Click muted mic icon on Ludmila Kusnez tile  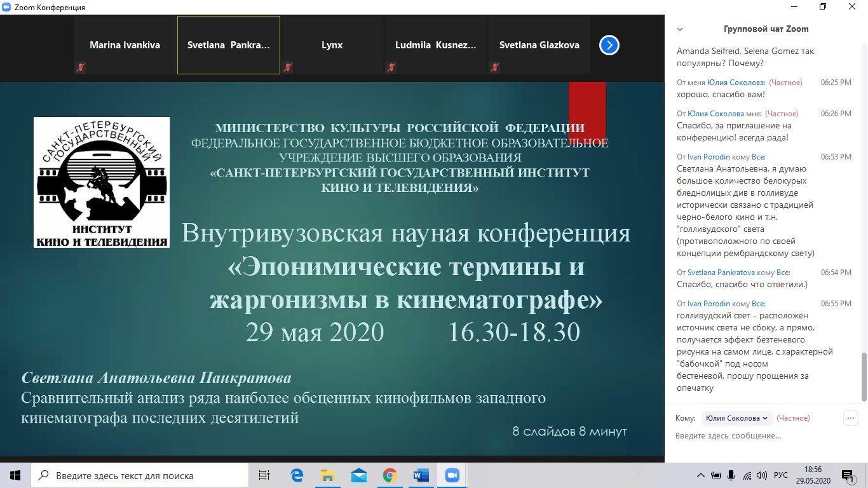391,67
